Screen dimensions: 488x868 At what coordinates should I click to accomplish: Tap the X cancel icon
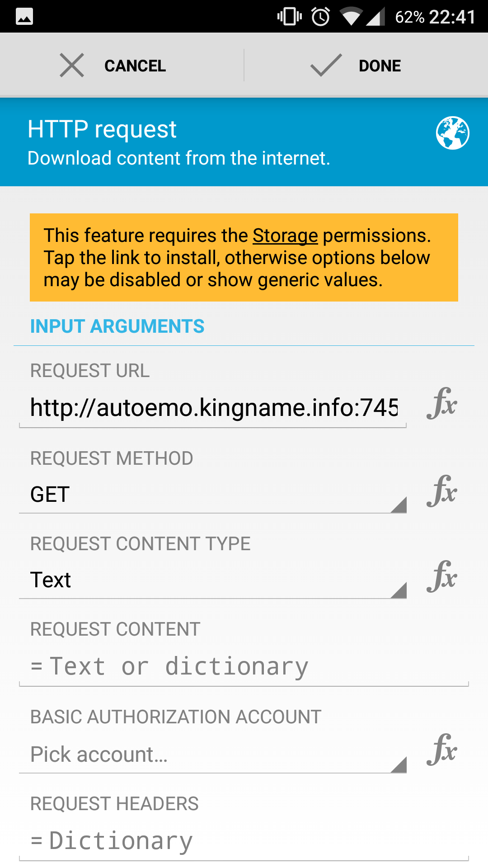click(x=72, y=66)
